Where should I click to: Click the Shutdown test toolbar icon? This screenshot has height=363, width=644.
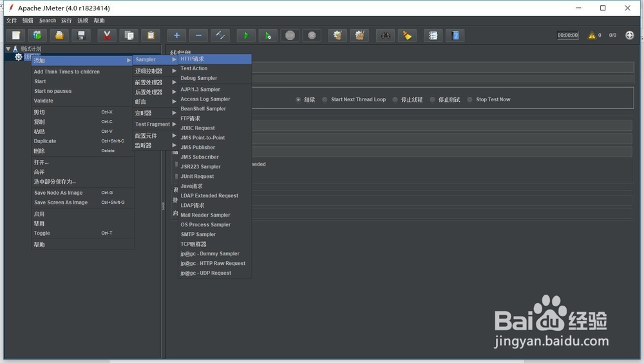pos(312,35)
